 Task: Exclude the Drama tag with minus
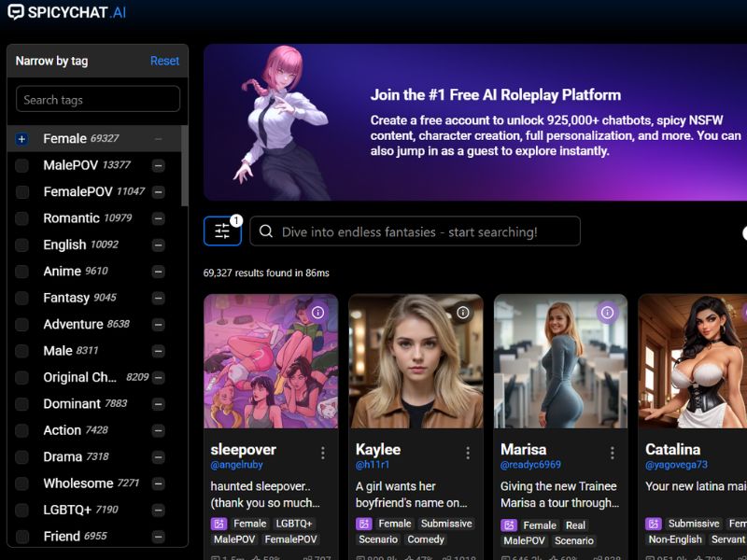click(x=158, y=457)
